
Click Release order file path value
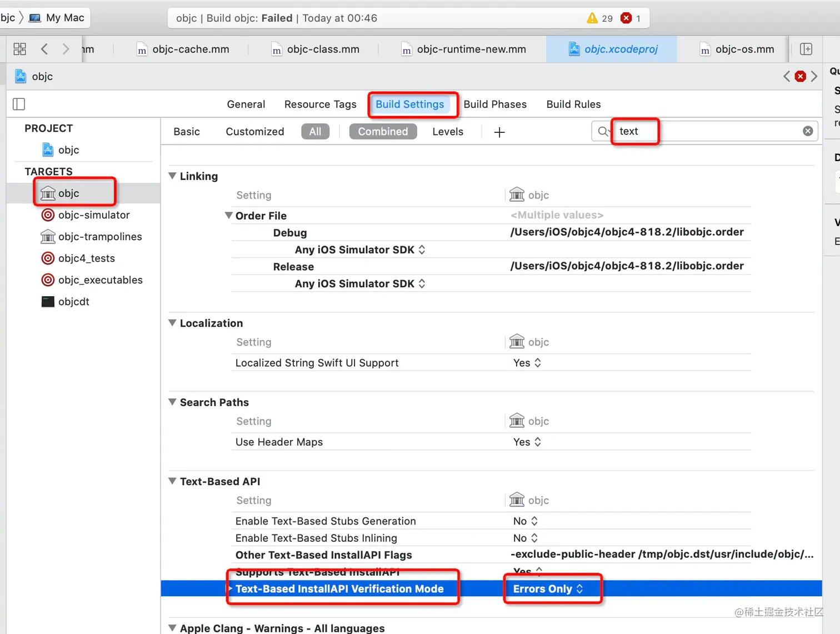[627, 266]
